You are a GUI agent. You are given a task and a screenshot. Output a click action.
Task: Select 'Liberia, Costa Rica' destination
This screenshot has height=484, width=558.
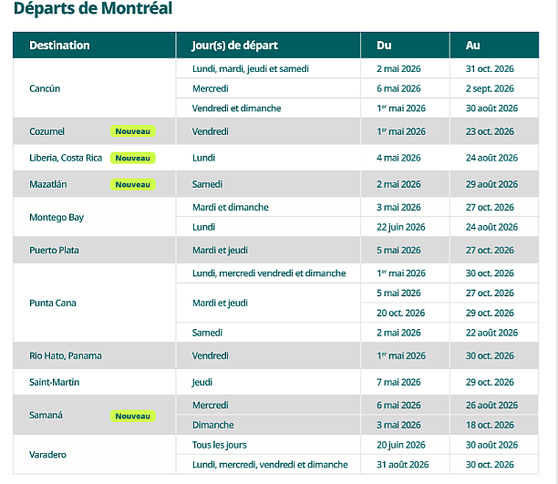click(x=66, y=158)
